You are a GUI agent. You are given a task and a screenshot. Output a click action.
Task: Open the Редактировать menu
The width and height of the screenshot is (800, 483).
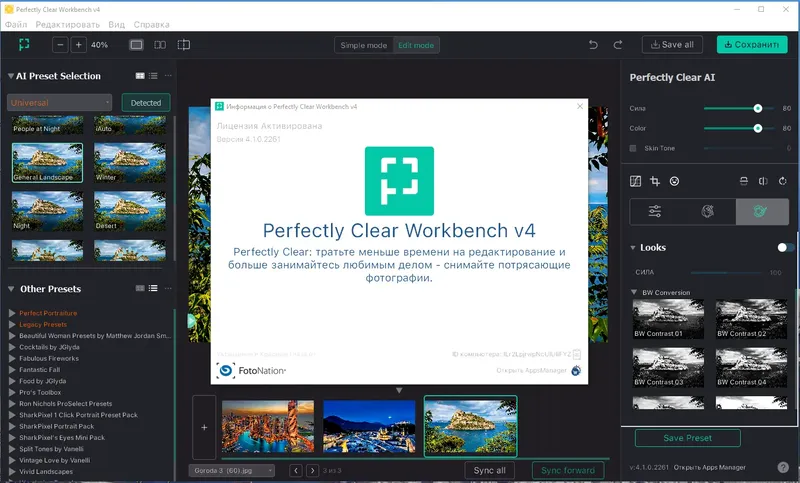(67, 24)
